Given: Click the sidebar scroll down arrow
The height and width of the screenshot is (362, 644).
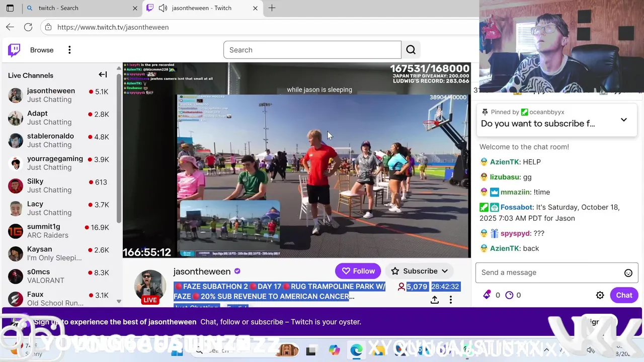Looking at the screenshot, I should coord(119,301).
